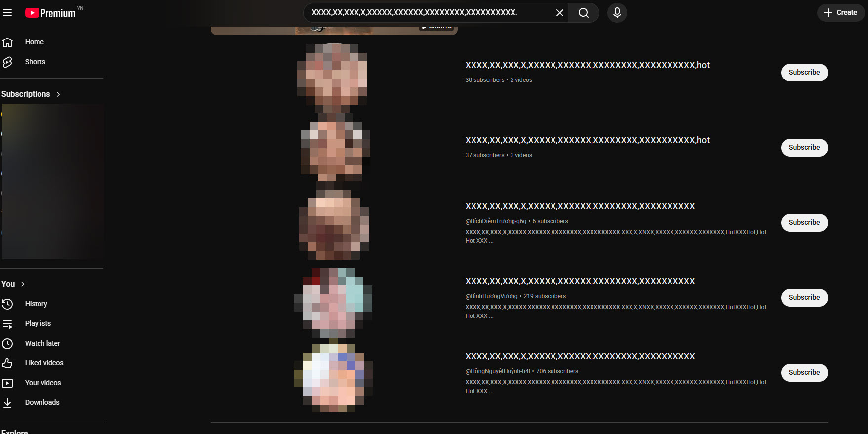Expand the You section
This screenshot has width=868, height=434.
(13, 284)
